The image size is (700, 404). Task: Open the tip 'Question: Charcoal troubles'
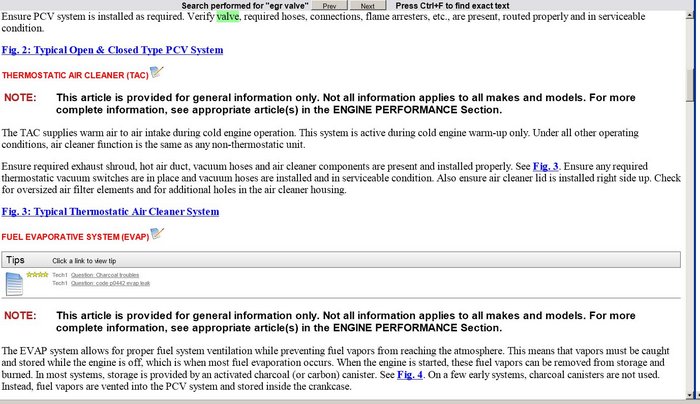(105, 275)
